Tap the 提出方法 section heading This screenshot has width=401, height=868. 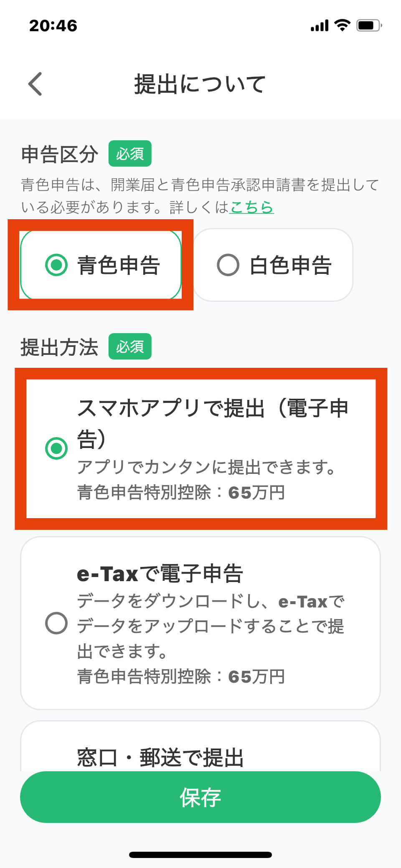click(x=60, y=347)
